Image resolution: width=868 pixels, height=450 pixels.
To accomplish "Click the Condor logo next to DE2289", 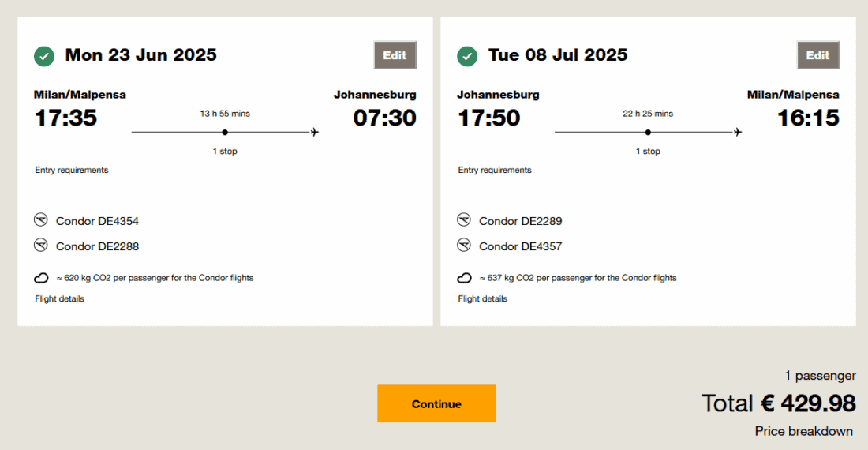I will tap(465, 220).
